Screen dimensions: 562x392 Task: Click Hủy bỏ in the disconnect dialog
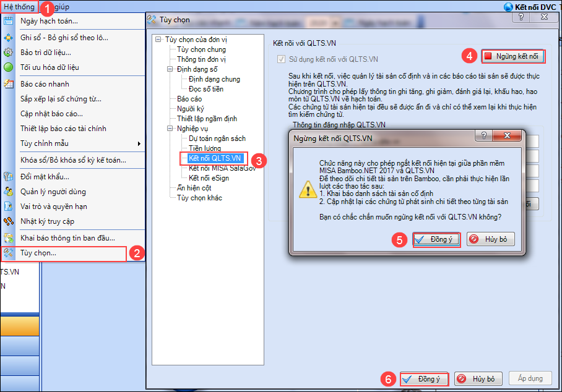coord(491,239)
